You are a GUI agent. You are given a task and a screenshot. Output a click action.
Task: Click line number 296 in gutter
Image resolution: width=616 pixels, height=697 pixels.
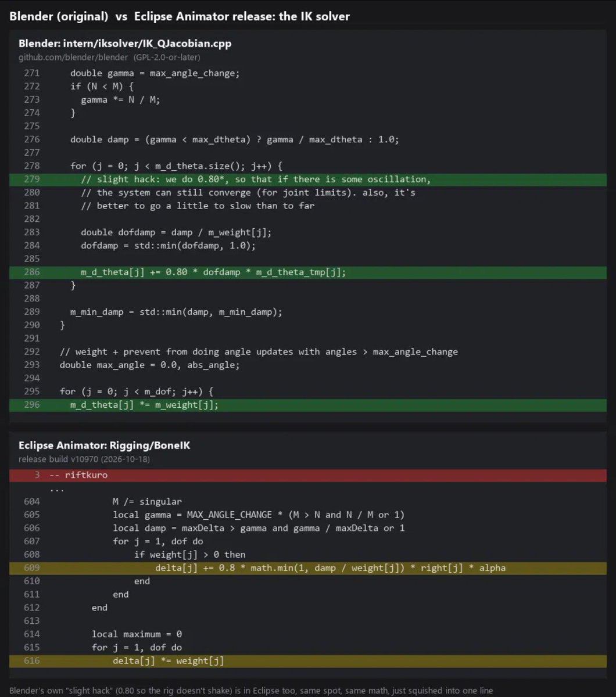click(32, 405)
